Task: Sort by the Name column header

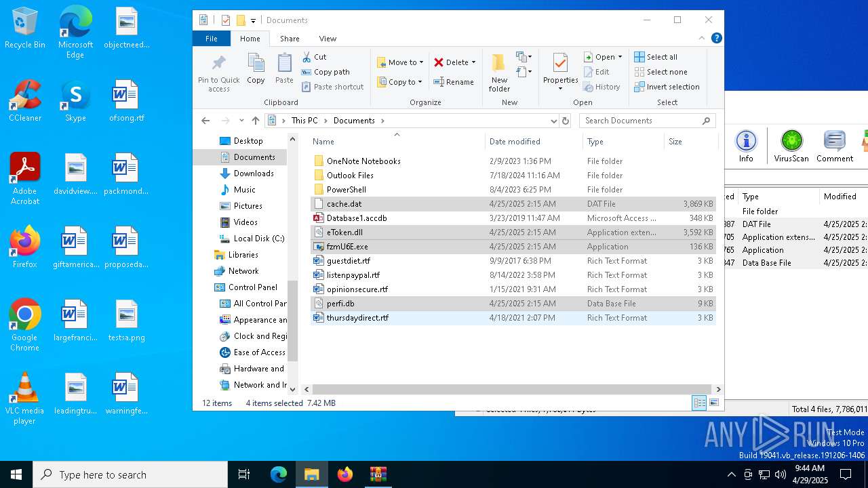Action: pyautogui.click(x=397, y=142)
